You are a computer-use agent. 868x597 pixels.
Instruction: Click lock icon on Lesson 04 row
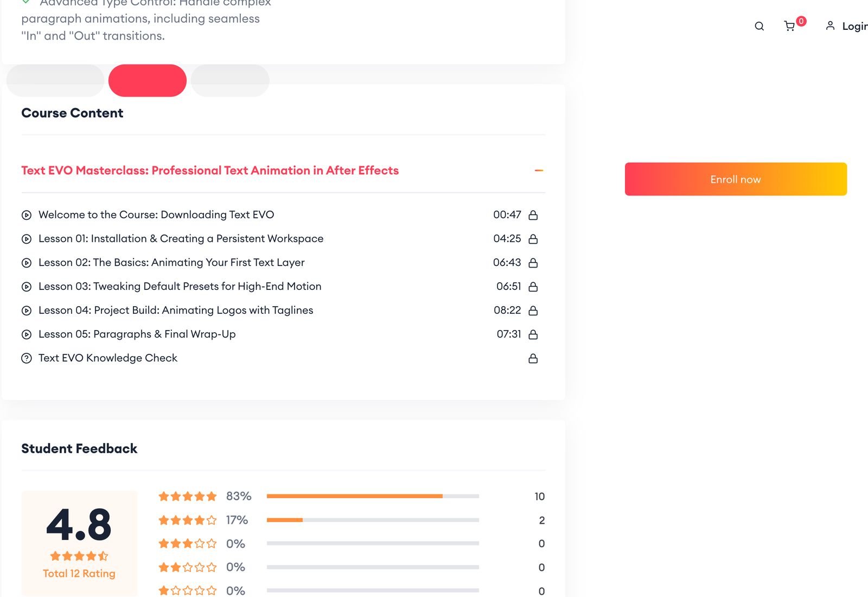[533, 310]
